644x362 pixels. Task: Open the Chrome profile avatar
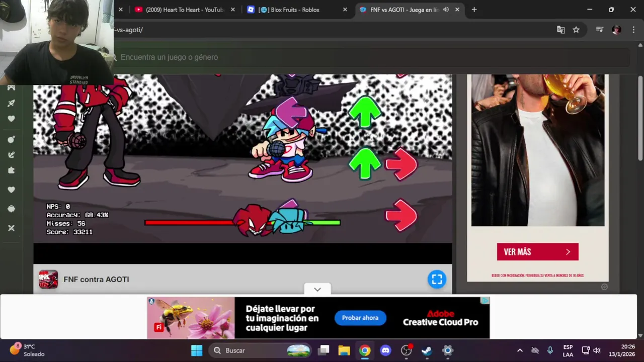coord(616,30)
